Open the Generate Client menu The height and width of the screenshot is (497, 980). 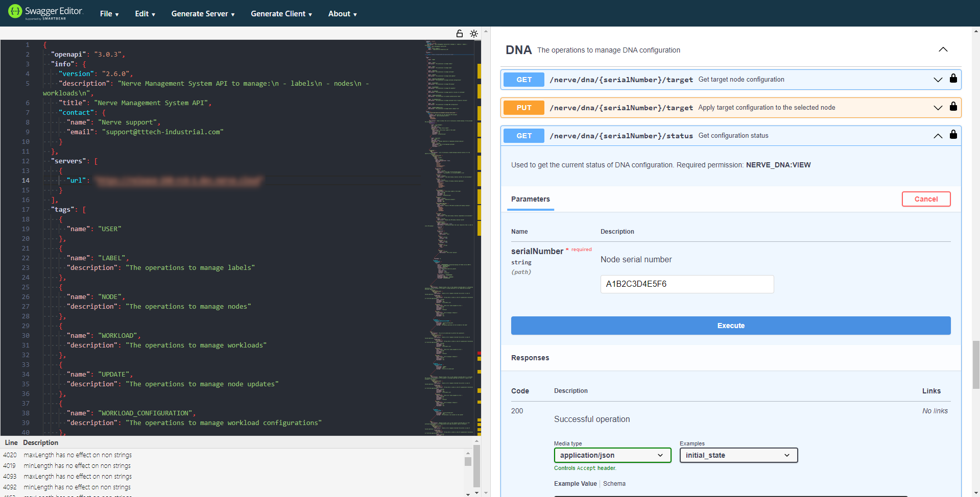coord(281,14)
